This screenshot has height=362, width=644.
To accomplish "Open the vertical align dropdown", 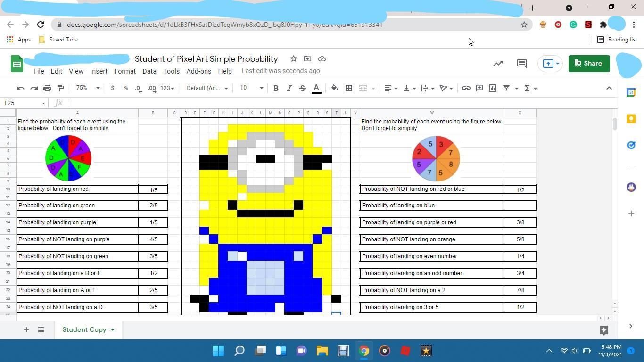I will pos(409,88).
